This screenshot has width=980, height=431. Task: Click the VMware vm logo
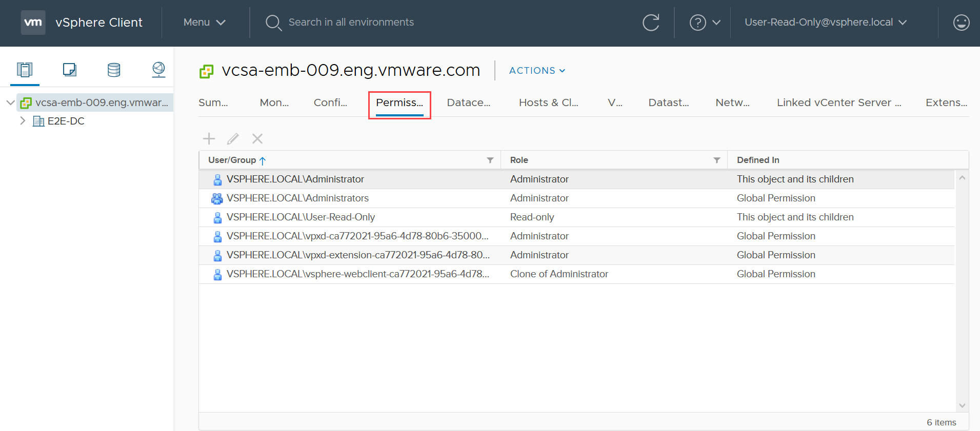pyautogui.click(x=33, y=23)
